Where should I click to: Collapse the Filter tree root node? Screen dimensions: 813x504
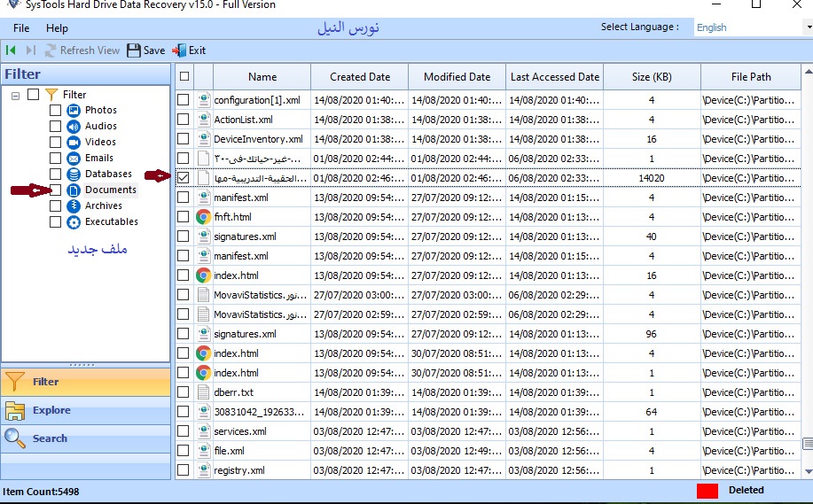click(16, 95)
